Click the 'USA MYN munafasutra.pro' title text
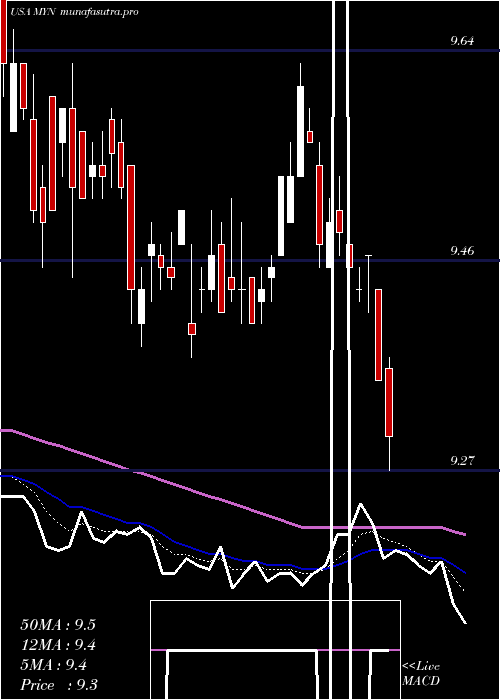The image size is (500, 700). (x=74, y=12)
